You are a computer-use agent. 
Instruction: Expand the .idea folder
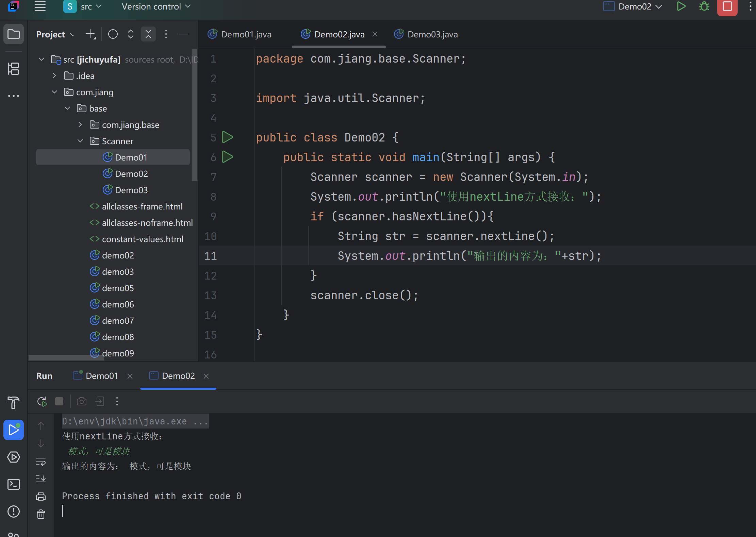[54, 76]
